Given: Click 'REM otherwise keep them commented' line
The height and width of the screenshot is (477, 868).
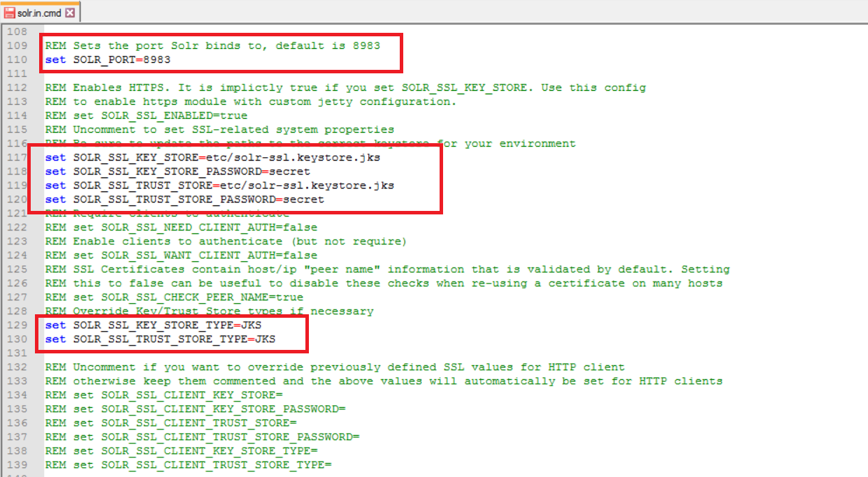Looking at the screenshot, I should (384, 381).
